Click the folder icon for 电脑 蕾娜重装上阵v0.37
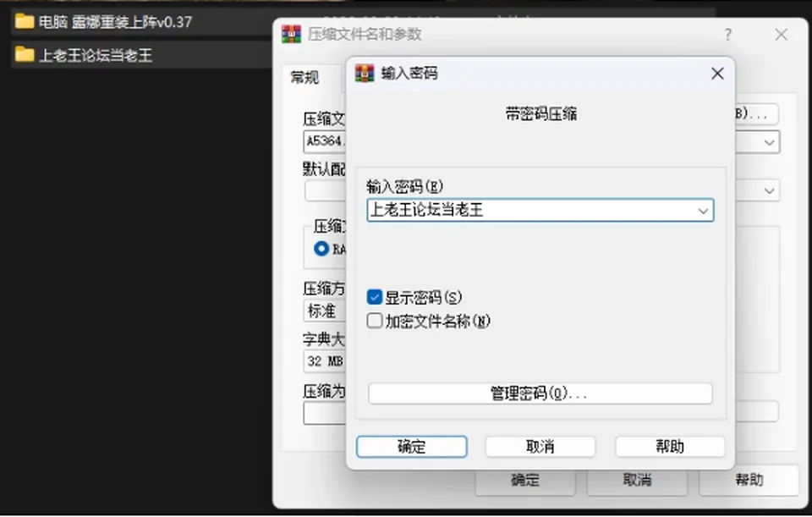Viewport: 812px width, 517px height. click(x=25, y=22)
